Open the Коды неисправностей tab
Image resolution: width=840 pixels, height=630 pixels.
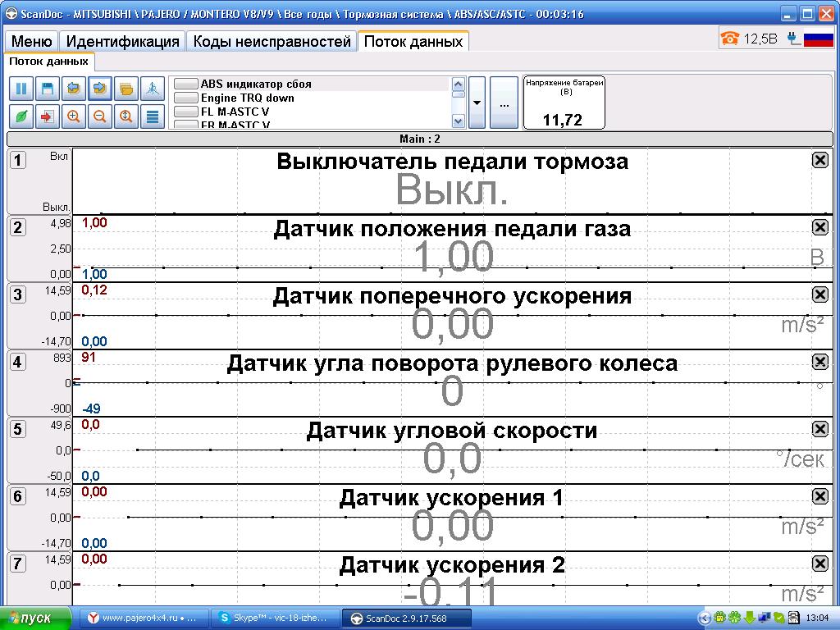click(272, 42)
